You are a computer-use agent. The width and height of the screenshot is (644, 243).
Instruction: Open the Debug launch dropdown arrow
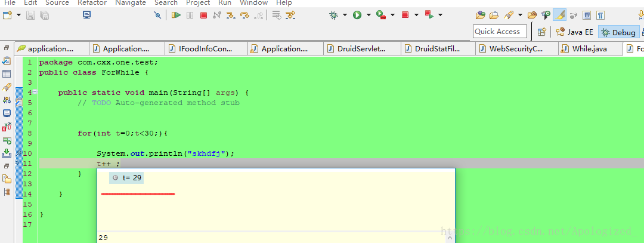point(345,15)
